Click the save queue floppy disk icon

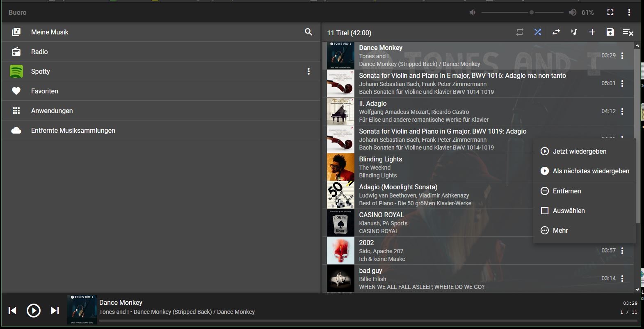[610, 32]
